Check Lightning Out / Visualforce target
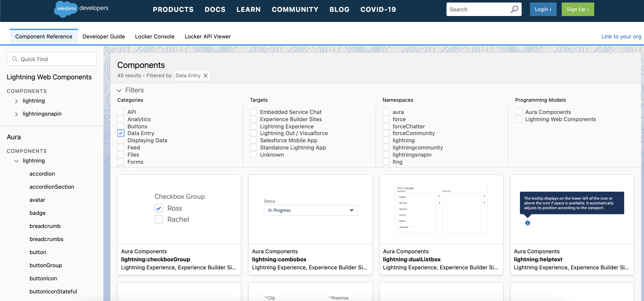The image size is (644, 301). click(x=253, y=133)
